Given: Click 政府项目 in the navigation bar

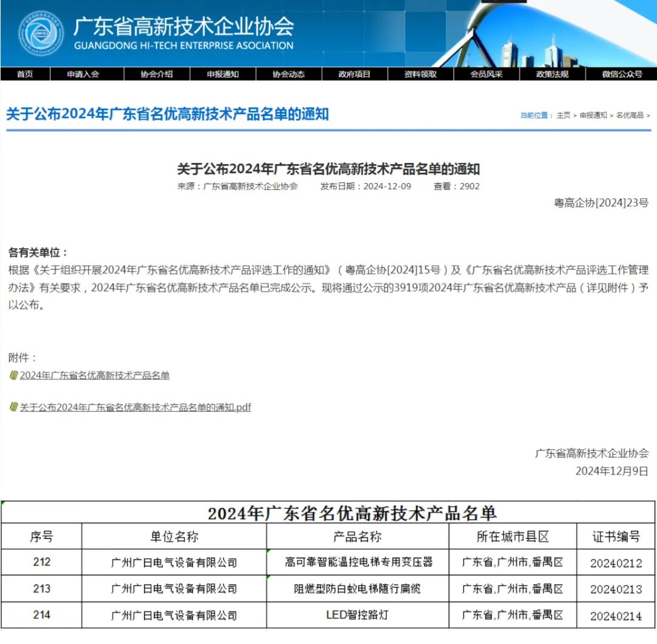Looking at the screenshot, I should point(354,74).
